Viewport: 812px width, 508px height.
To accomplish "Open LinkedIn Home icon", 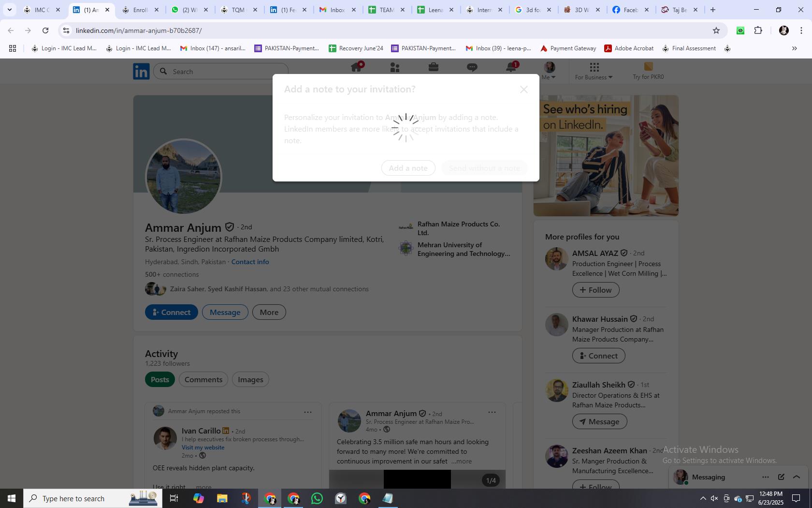I will (357, 67).
